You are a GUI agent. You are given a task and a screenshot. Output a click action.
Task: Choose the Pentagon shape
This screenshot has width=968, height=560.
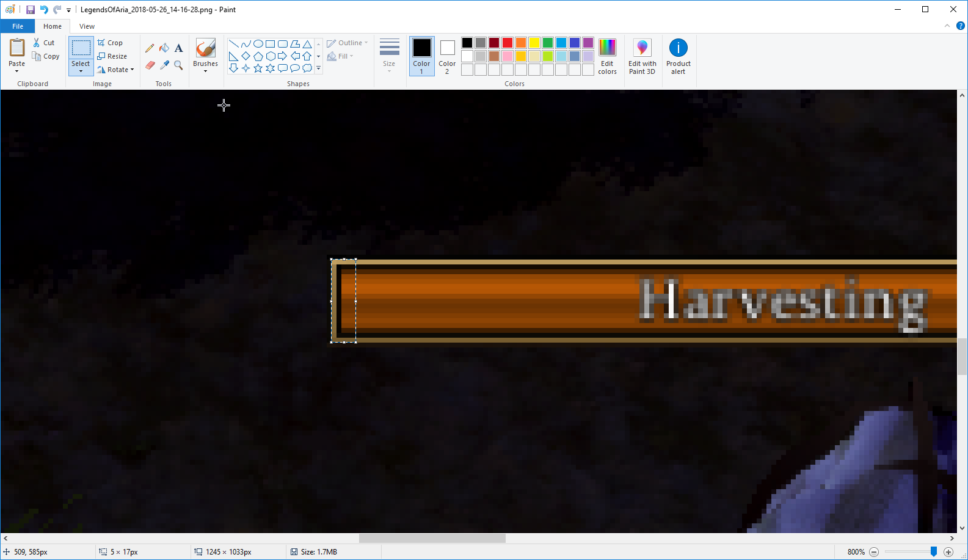click(x=258, y=56)
